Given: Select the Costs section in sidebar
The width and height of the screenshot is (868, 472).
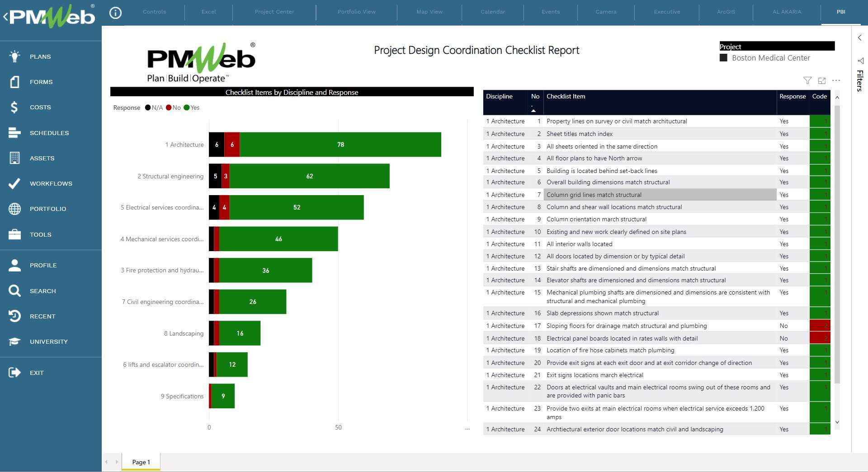Looking at the screenshot, I should point(40,107).
